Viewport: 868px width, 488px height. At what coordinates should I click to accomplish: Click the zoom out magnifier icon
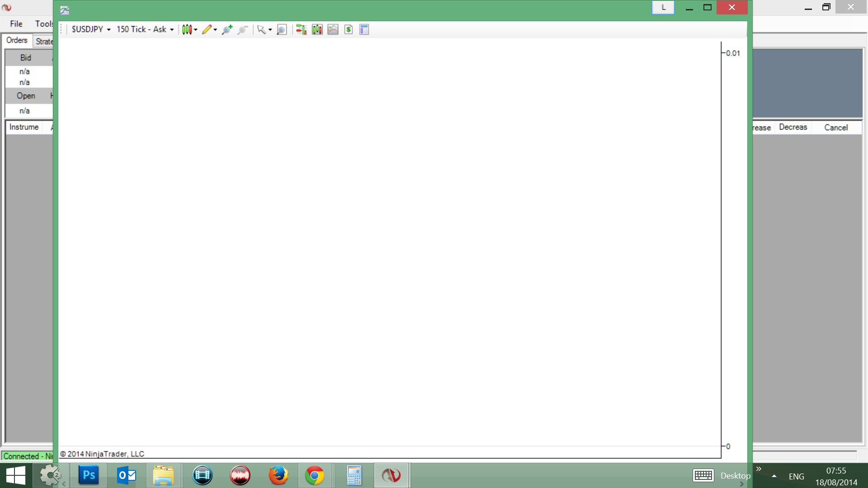tap(243, 30)
